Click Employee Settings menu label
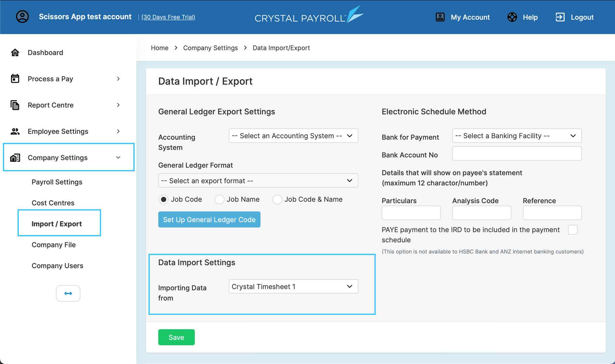The width and height of the screenshot is (615, 364). coord(58,131)
